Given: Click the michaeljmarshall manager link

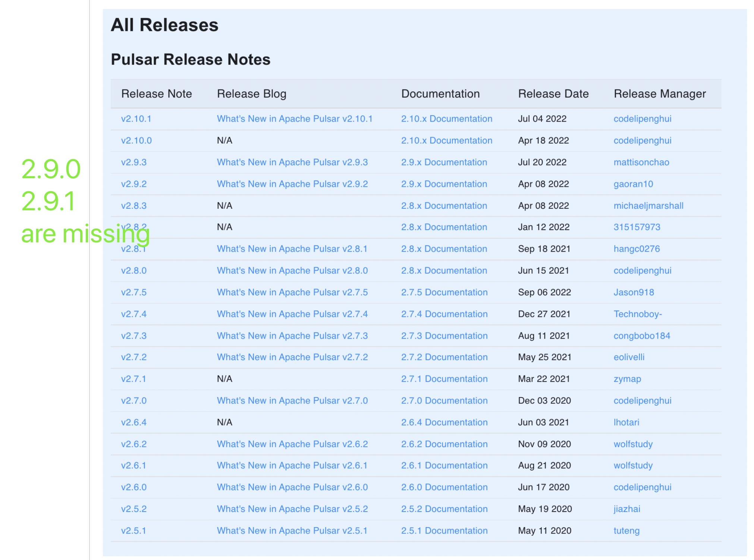Looking at the screenshot, I should point(648,206).
